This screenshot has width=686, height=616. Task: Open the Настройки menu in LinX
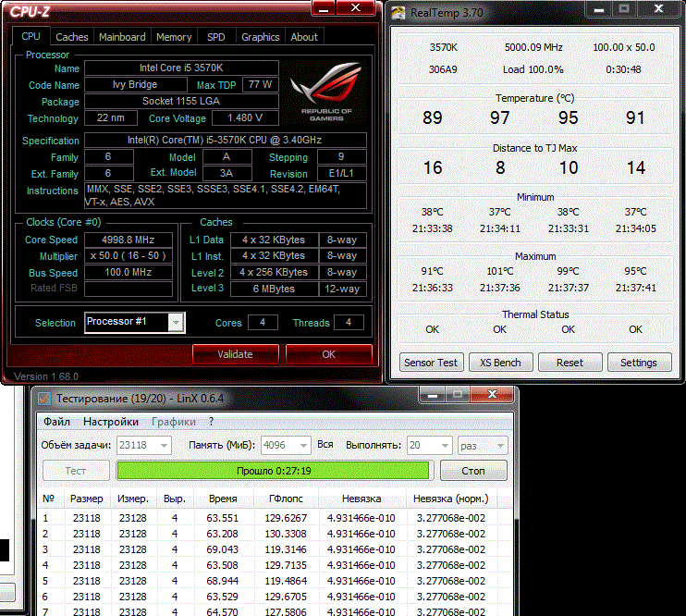point(111,422)
